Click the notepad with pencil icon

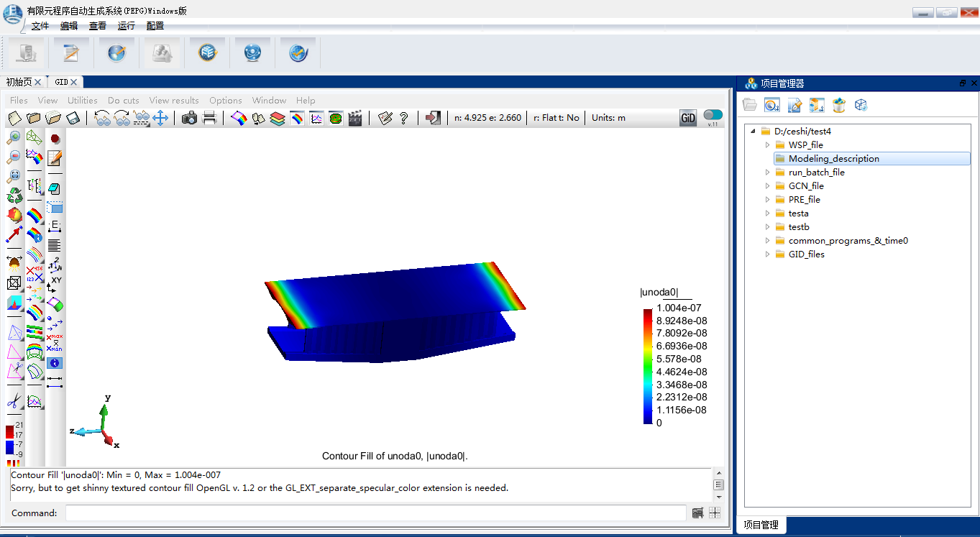[x=55, y=157]
